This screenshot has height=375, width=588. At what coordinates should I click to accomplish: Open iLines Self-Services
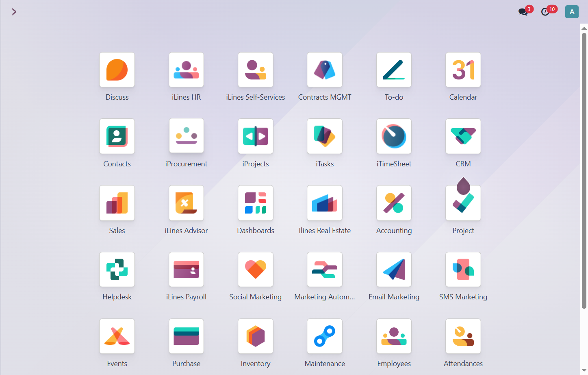pos(256,70)
